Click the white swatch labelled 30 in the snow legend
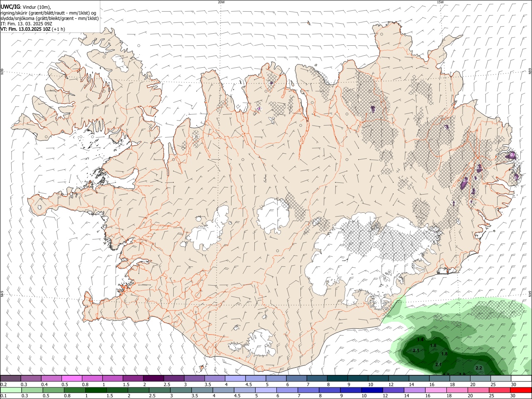 point(521,378)
